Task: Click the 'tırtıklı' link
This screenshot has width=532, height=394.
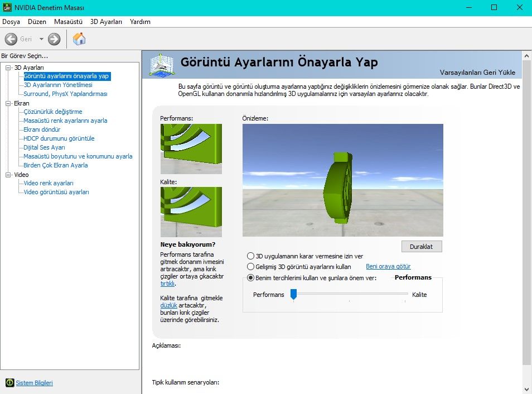Action: [168, 284]
